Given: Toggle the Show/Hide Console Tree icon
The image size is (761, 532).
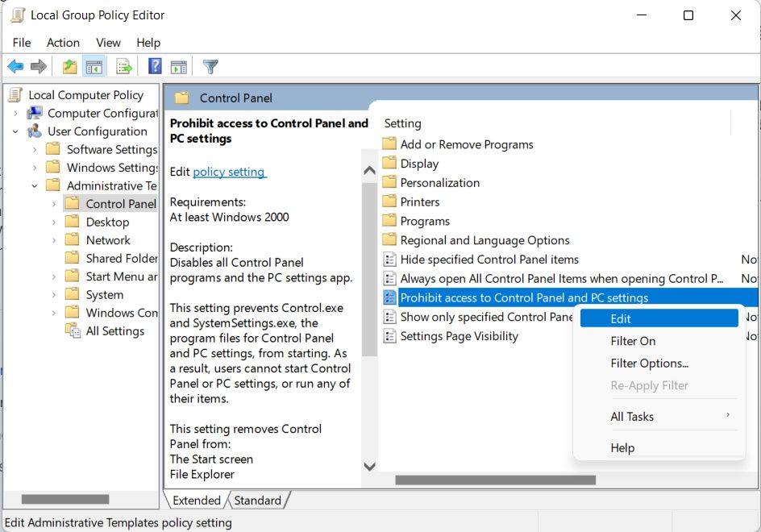Looking at the screenshot, I should point(94,66).
